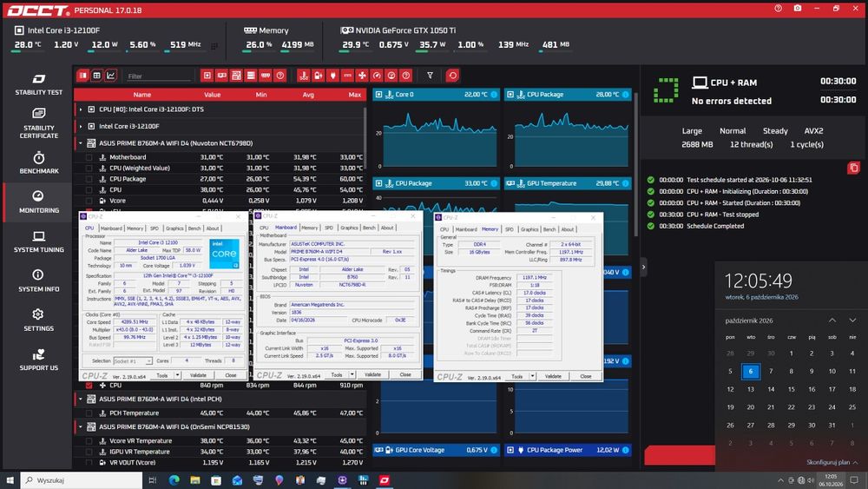Open the Benchmark section
The image size is (868, 489).
tap(38, 162)
